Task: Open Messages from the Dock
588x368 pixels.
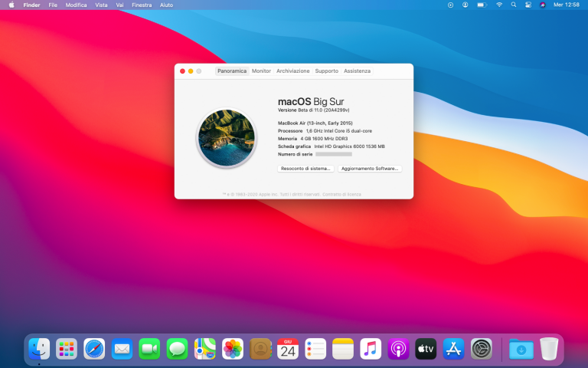Action: (177, 349)
